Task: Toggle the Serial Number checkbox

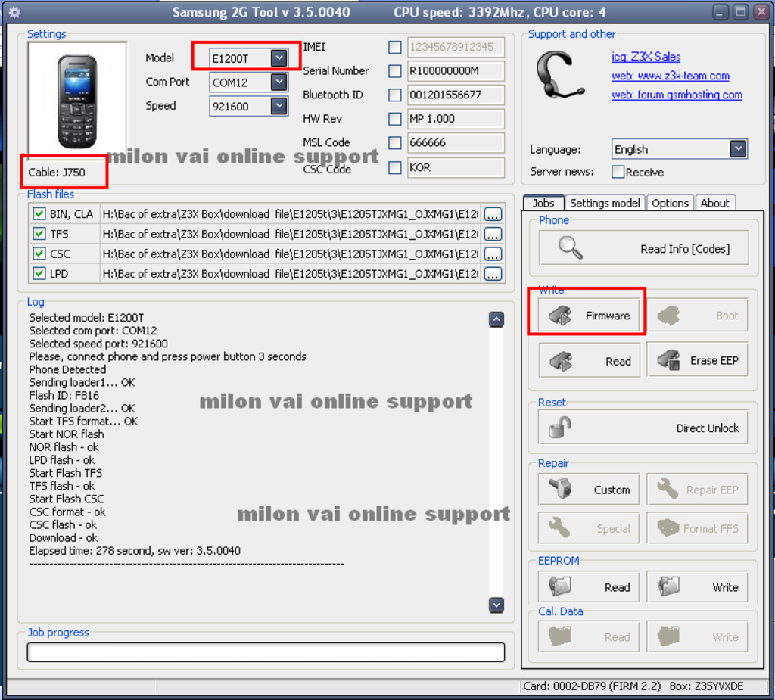Action: point(394,70)
